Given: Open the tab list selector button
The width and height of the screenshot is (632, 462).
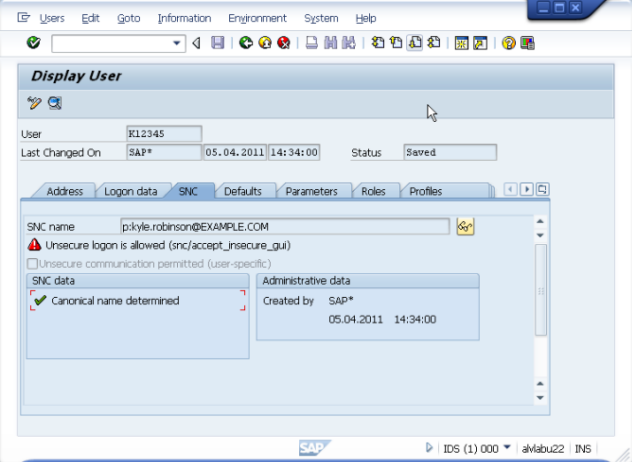Looking at the screenshot, I should (x=543, y=189).
